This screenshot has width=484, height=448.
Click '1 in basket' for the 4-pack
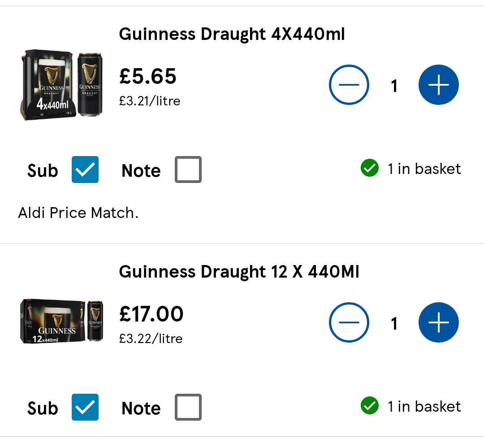pyautogui.click(x=424, y=169)
